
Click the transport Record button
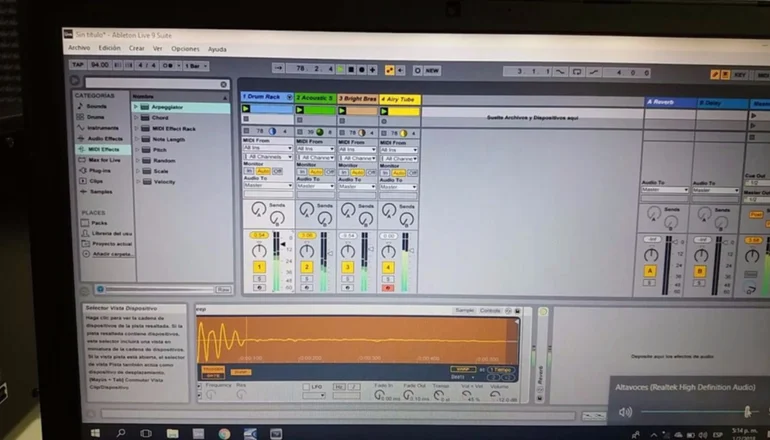point(362,70)
